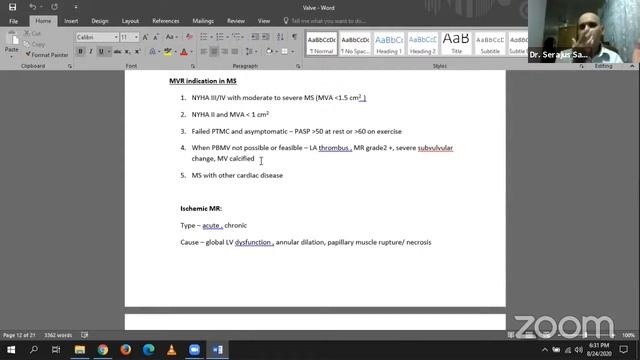Redo the last action in title bar

[54, 7]
